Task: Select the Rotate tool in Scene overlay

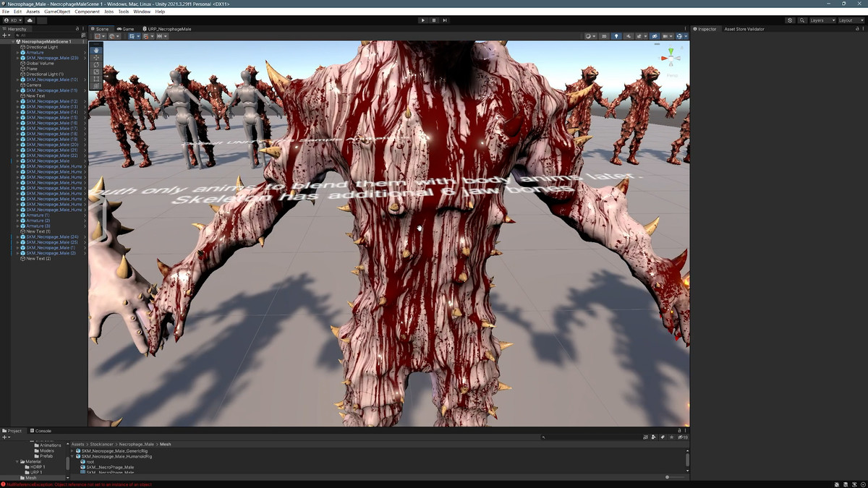Action: 96,65
